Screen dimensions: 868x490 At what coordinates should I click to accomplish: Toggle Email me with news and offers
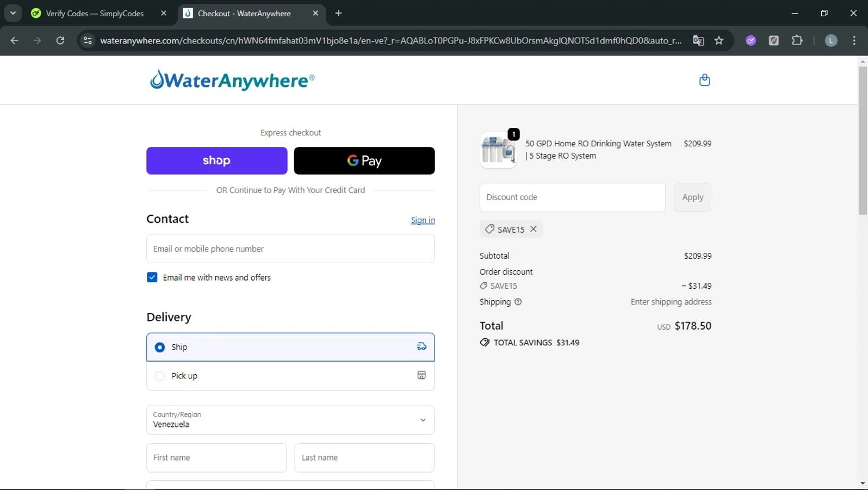[x=152, y=277]
